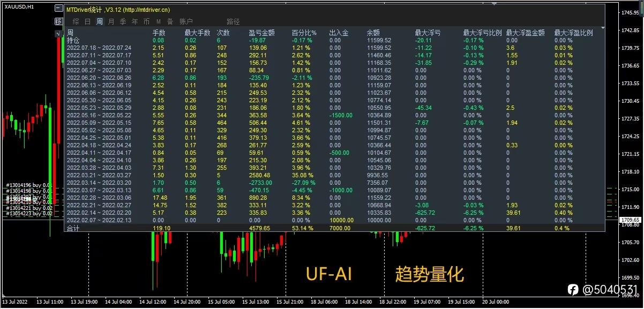Open the http://mtdriver.cn link in the title
This screenshot has height=309, width=644.
147,10
